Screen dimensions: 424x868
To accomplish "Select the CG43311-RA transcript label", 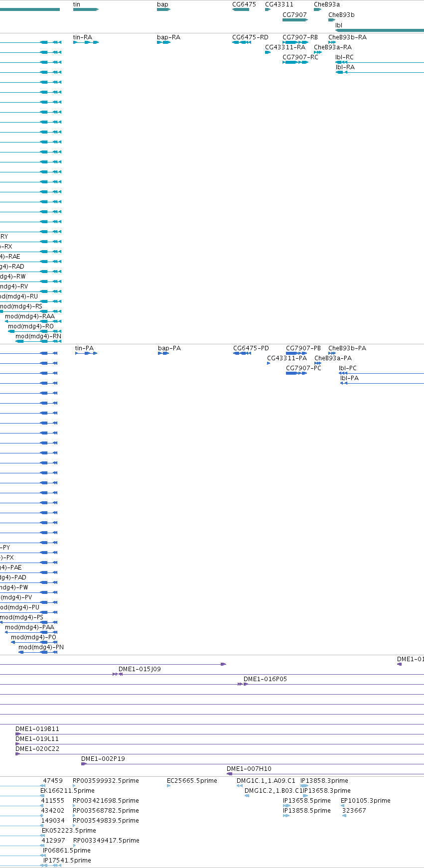I will [x=285, y=47].
